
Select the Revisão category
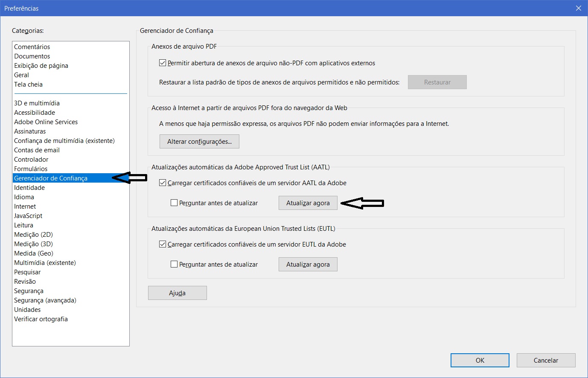[x=25, y=282]
